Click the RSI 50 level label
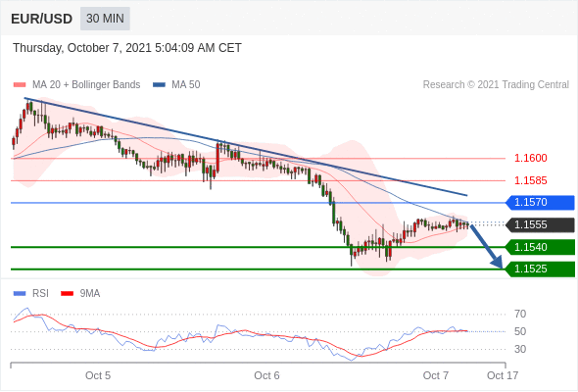 pyautogui.click(x=520, y=331)
